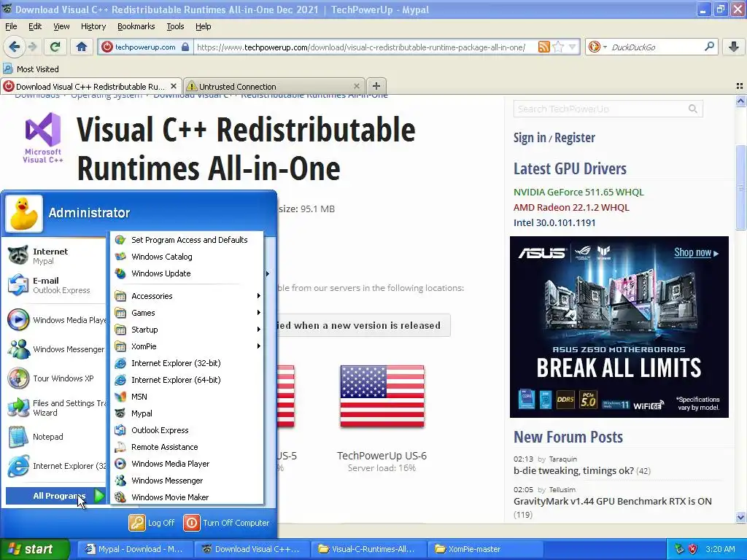Screen dimensions: 747x560
Task: Click Shop now on ASUS ad
Action: point(696,252)
